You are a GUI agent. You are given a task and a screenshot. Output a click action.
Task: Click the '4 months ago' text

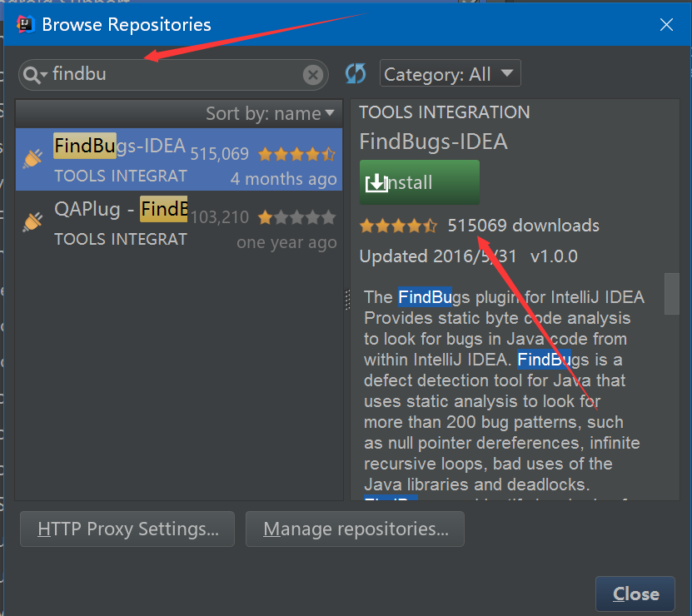click(x=284, y=179)
